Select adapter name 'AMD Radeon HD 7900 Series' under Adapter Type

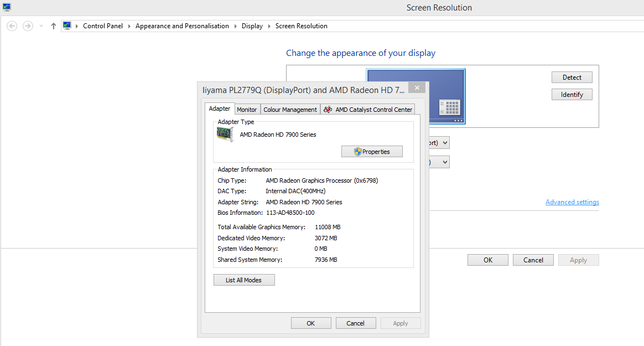pyautogui.click(x=278, y=135)
